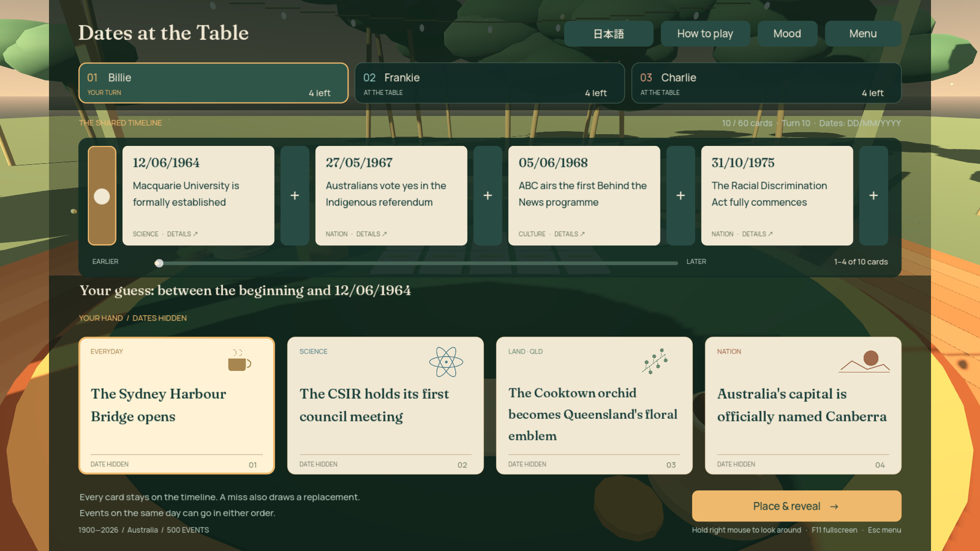Select Frankie's player tab
Screen dimensions: 980x551
pyautogui.click(x=489, y=83)
